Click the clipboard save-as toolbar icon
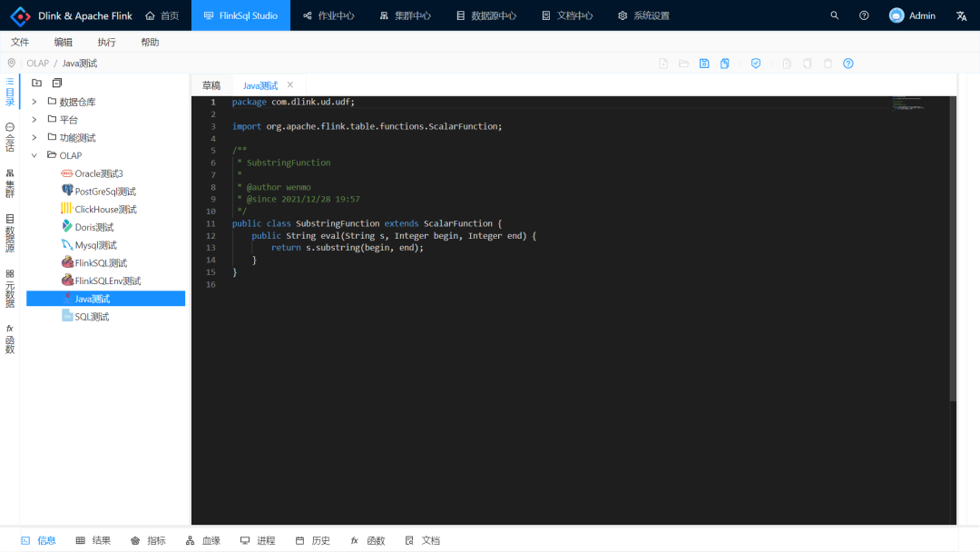The width and height of the screenshot is (980, 552). click(x=725, y=64)
